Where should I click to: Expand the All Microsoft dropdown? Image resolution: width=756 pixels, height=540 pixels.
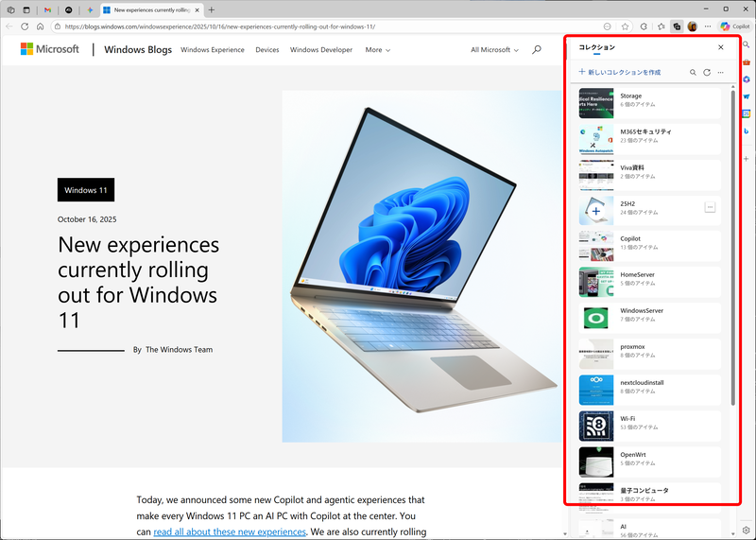494,50
